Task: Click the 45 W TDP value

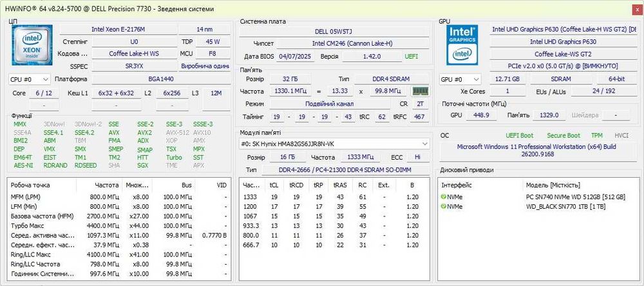Action: tap(213, 41)
